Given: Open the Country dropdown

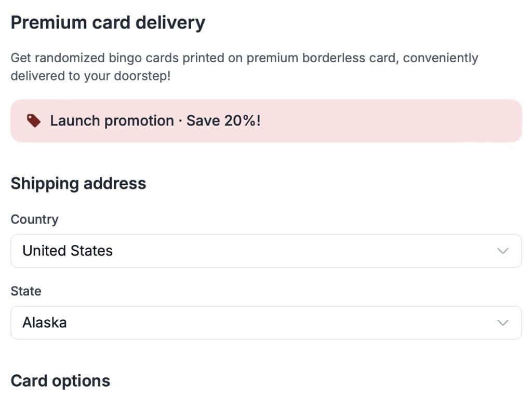Looking at the screenshot, I should point(266,251).
